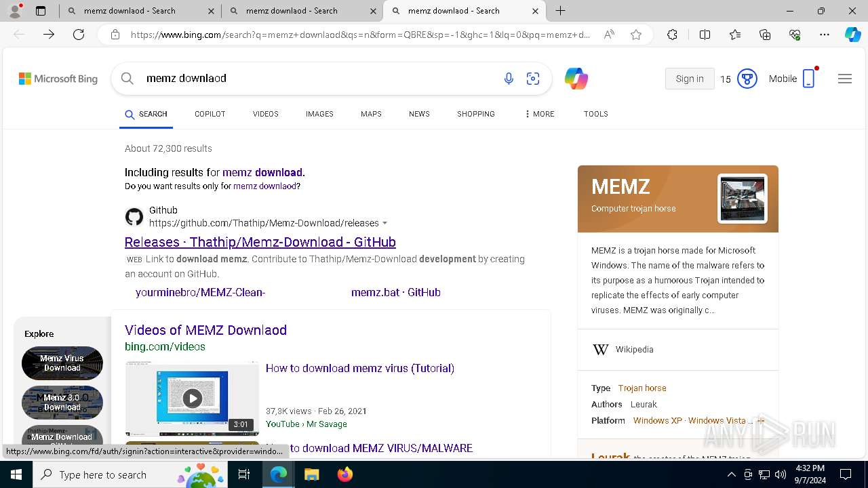The image size is (868, 488).
Task: Open Videos of MEMZ Downlaod heading
Action: pos(205,330)
